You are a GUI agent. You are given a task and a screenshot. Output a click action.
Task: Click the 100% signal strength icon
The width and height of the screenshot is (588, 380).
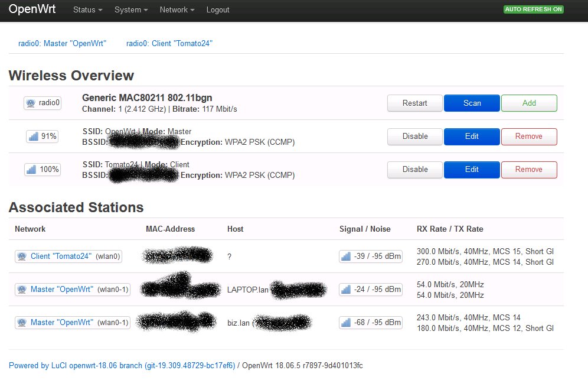31,170
